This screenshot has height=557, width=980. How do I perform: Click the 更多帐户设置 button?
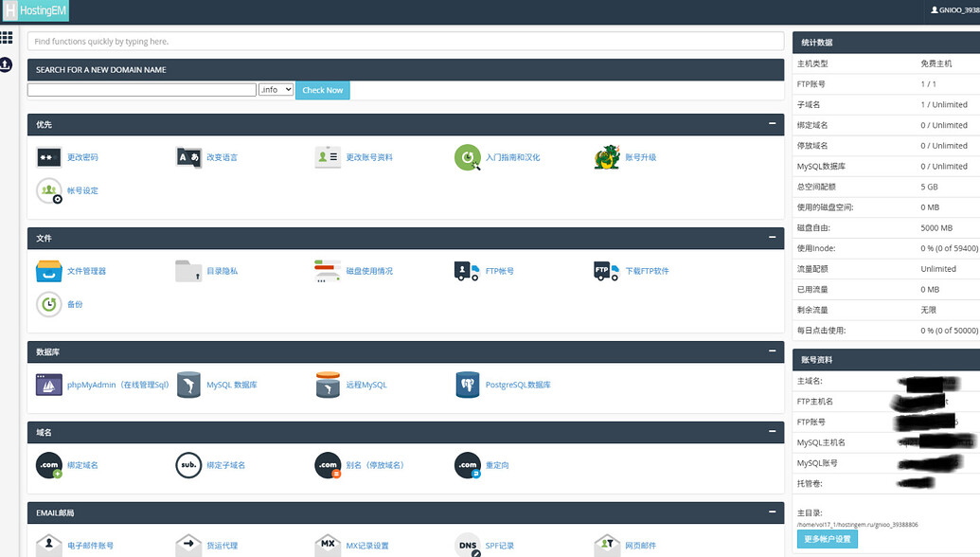coord(827,539)
